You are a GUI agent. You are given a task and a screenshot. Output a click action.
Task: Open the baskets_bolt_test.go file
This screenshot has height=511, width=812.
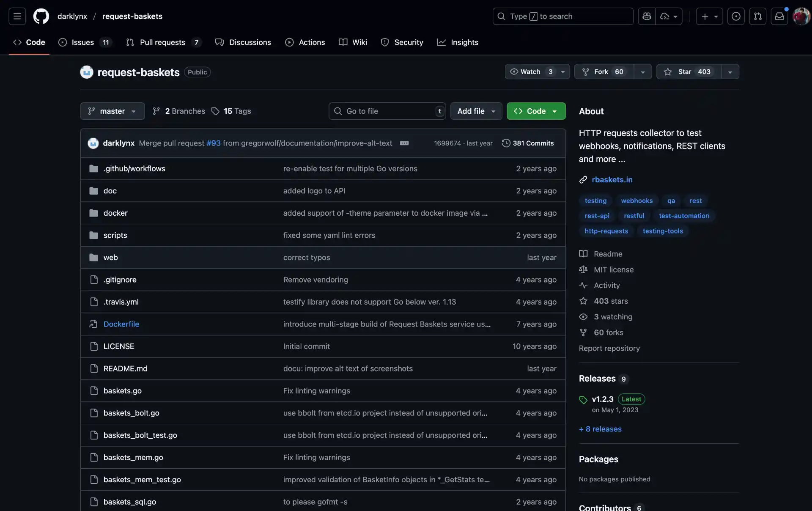140,435
